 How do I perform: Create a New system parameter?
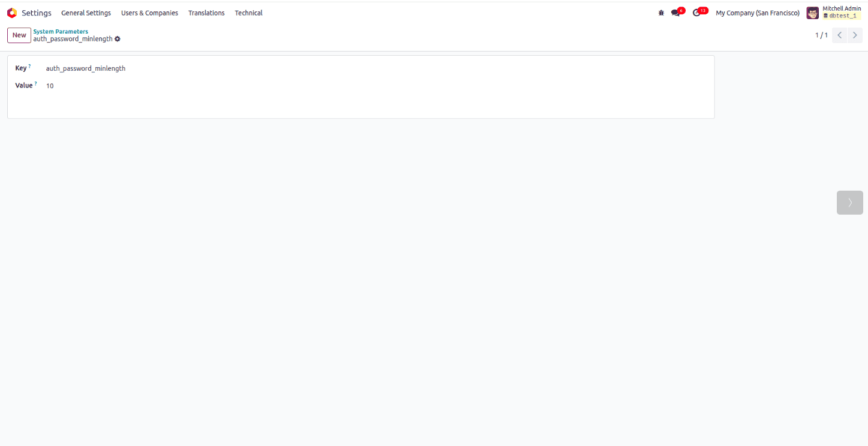click(x=19, y=35)
